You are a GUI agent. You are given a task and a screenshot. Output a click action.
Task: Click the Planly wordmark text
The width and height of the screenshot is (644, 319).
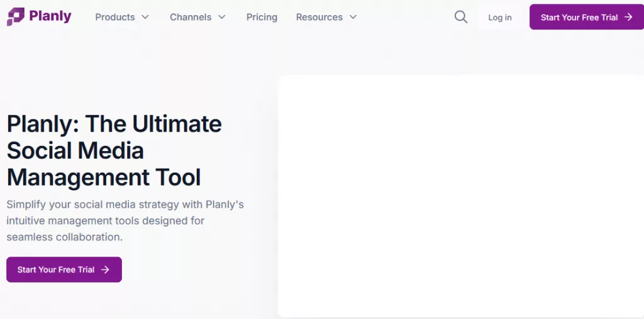50,16
